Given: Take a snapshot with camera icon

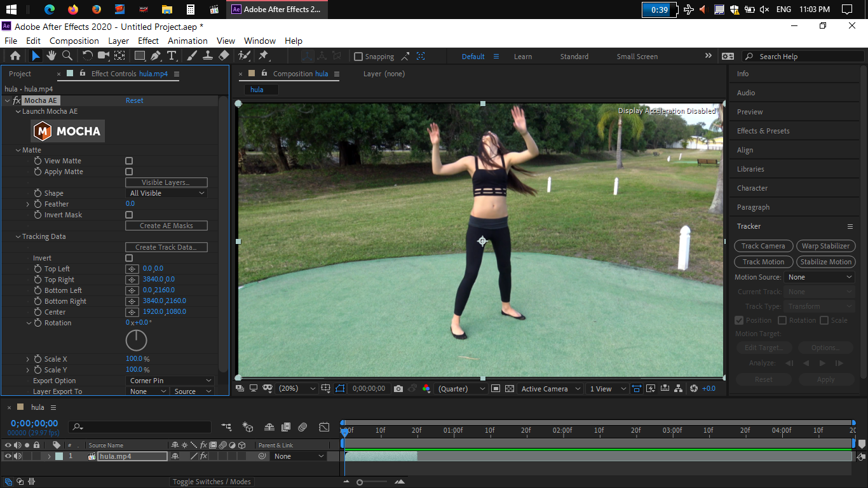Looking at the screenshot, I should pos(398,389).
